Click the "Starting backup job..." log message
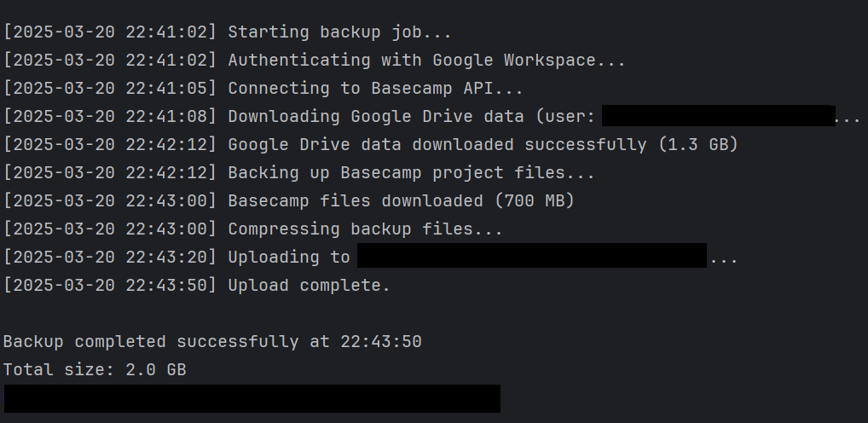 339,32
